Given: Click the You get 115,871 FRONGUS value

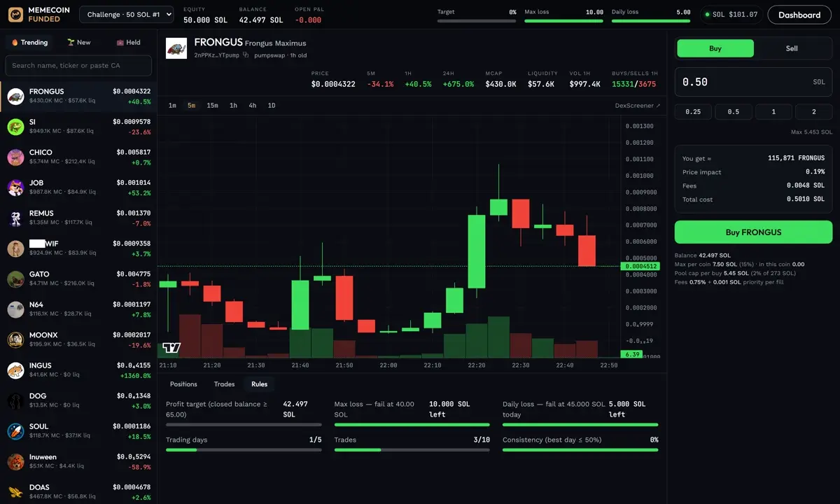Looking at the screenshot, I should (796, 158).
